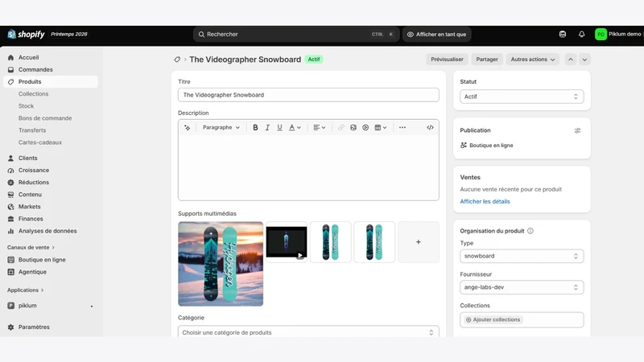
Task: Open Paramètres settings
Action: click(x=34, y=327)
